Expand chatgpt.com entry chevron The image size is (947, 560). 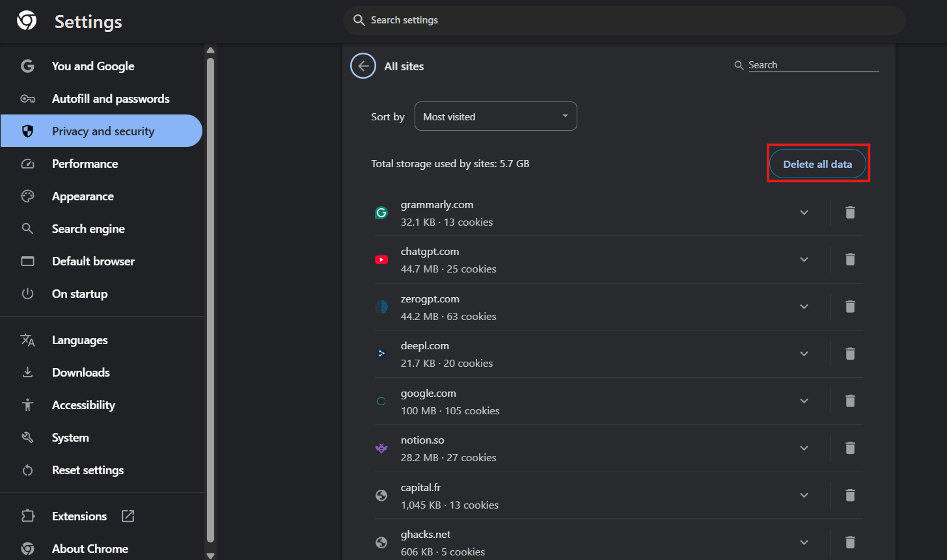pos(804,260)
